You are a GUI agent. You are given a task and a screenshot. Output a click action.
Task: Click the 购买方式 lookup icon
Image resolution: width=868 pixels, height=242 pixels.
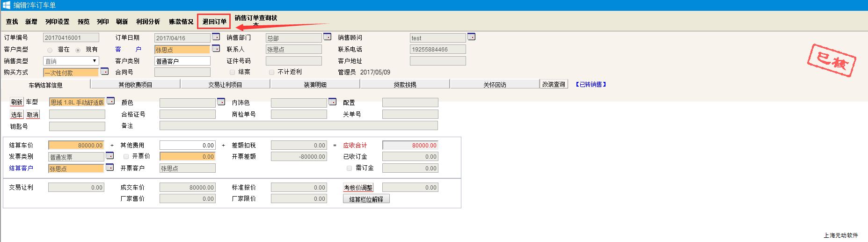coord(104,72)
